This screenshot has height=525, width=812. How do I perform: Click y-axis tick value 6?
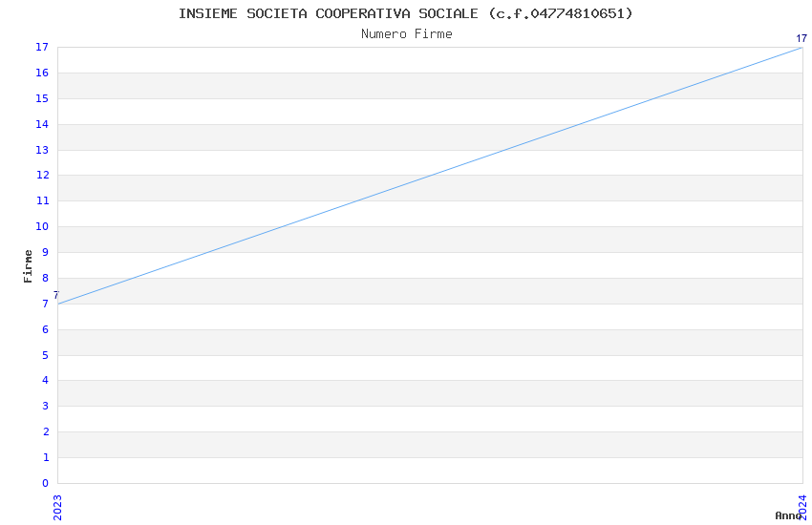[x=46, y=329]
